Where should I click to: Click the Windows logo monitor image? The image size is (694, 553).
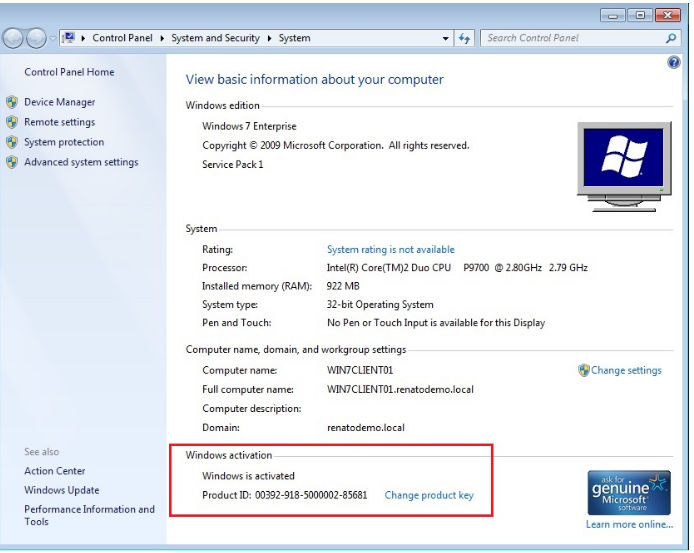(x=624, y=166)
